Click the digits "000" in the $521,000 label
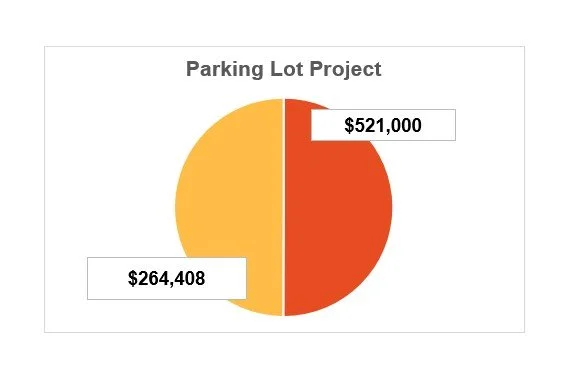The width and height of the screenshot is (574, 367). 407,125
